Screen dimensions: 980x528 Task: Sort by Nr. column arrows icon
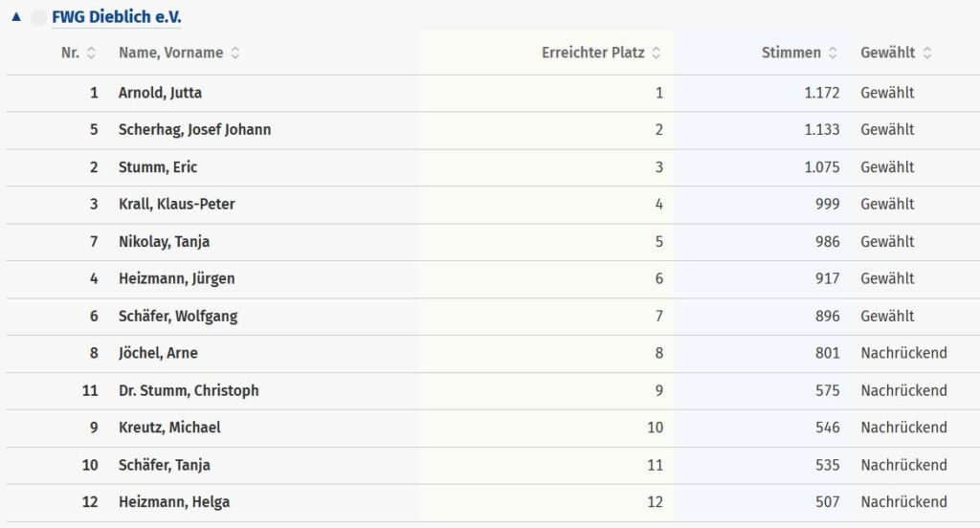[91, 54]
